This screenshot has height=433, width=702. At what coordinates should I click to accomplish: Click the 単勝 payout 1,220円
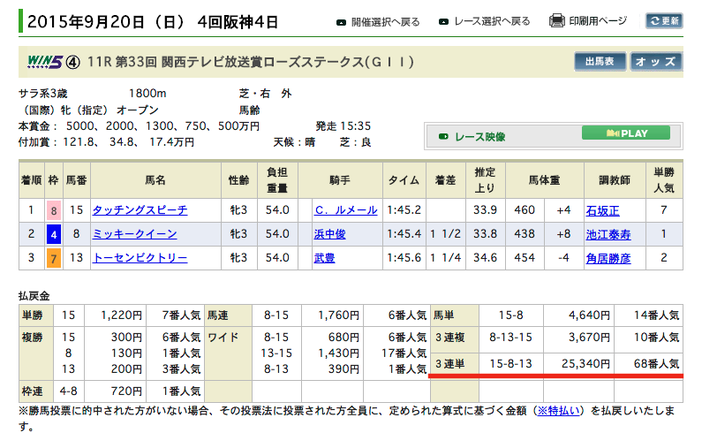pyautogui.click(x=121, y=315)
